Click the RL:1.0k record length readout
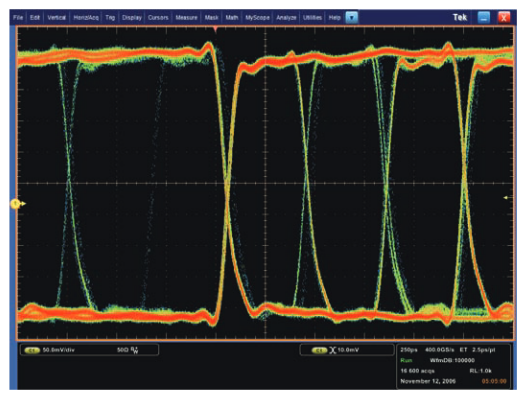The width and height of the screenshot is (522, 396). click(x=480, y=371)
